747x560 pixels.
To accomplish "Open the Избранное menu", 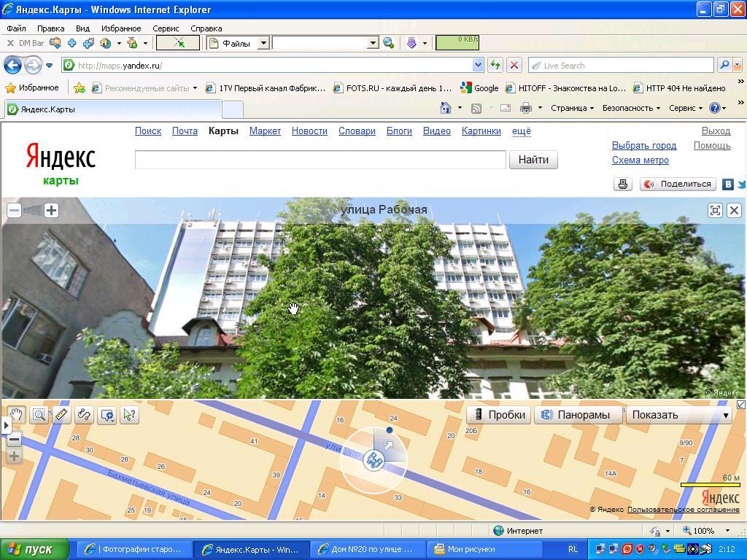I will coord(121,28).
